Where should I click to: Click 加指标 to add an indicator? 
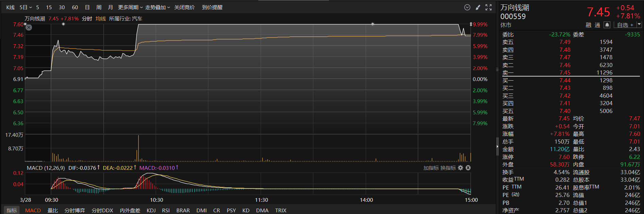(x=431, y=168)
